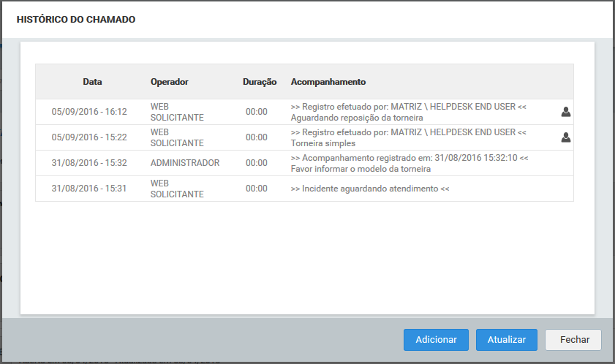Click the "HISTÓRICO DO CHAMADO" dialog title
Screen dimensions: 615x364
(x=76, y=20)
